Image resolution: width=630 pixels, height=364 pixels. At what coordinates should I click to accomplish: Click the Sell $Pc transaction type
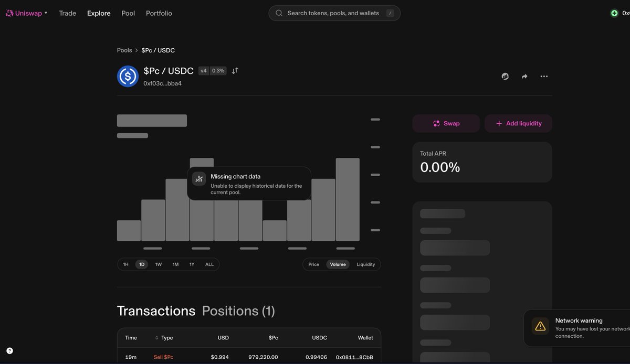tap(163, 357)
